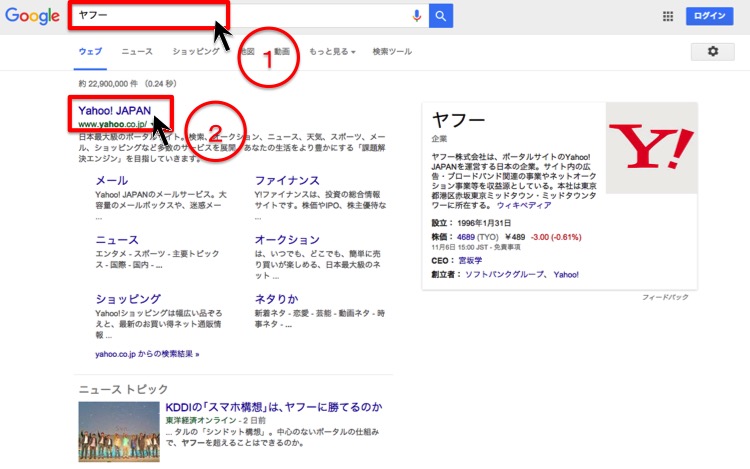Open the オークション sitelink

tap(287, 240)
